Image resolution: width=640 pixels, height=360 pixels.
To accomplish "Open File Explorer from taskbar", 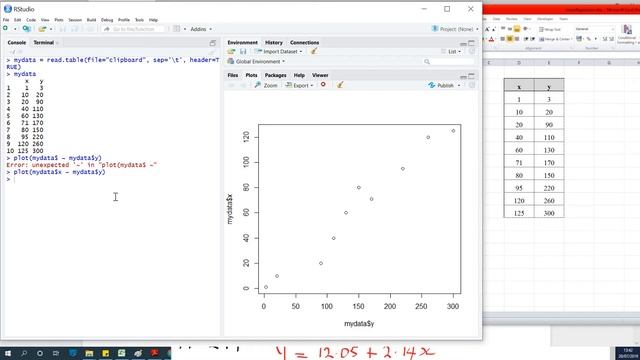I will (89, 353).
